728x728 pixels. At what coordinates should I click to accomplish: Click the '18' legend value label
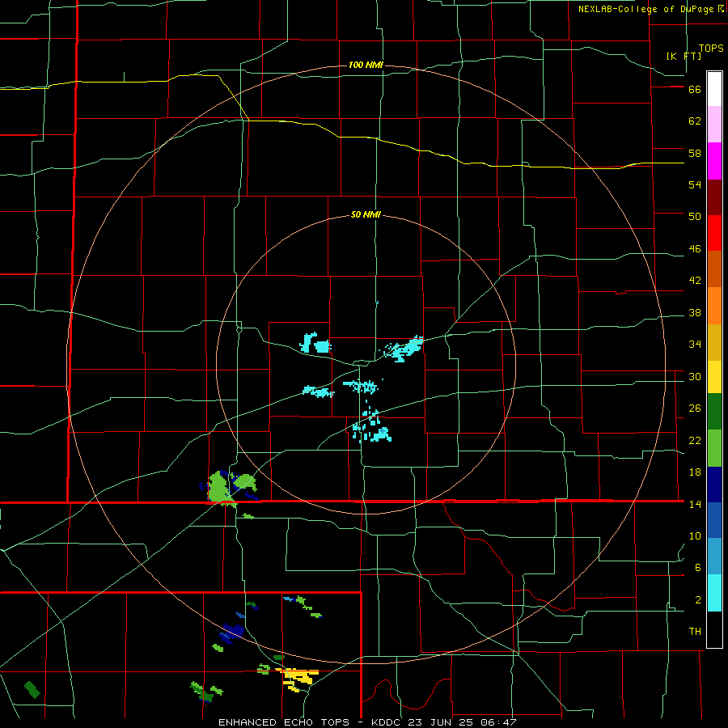point(695,472)
